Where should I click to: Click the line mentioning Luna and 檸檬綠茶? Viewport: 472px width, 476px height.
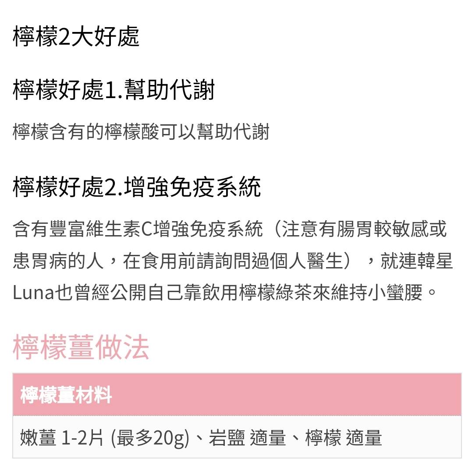(x=225, y=293)
